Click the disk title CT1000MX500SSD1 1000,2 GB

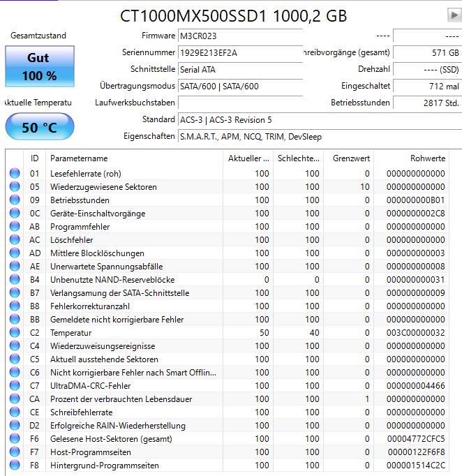233,16
